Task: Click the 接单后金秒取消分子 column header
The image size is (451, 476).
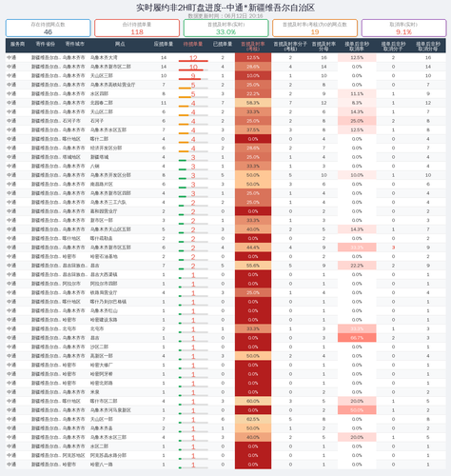Action: tap(393, 47)
